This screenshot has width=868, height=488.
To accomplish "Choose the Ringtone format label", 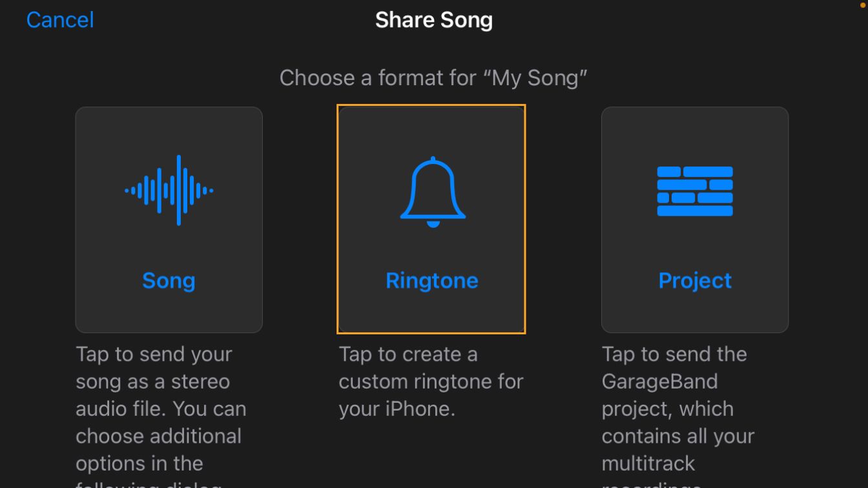I will pos(431,281).
